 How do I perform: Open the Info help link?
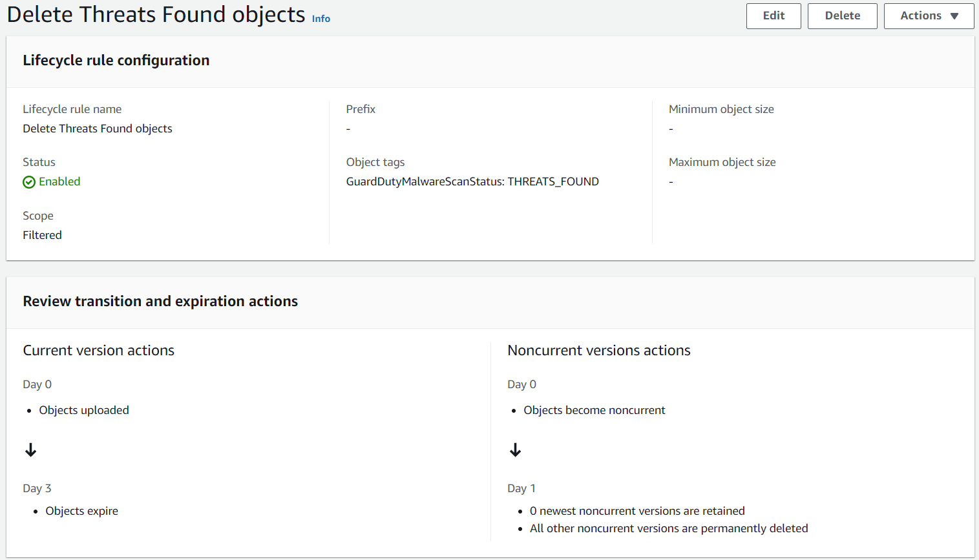pos(321,19)
